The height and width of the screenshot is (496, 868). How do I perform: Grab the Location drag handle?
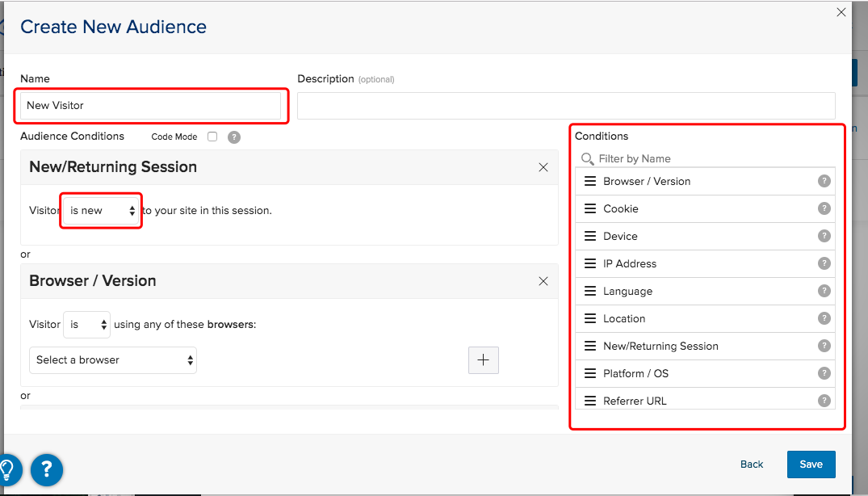(590, 318)
